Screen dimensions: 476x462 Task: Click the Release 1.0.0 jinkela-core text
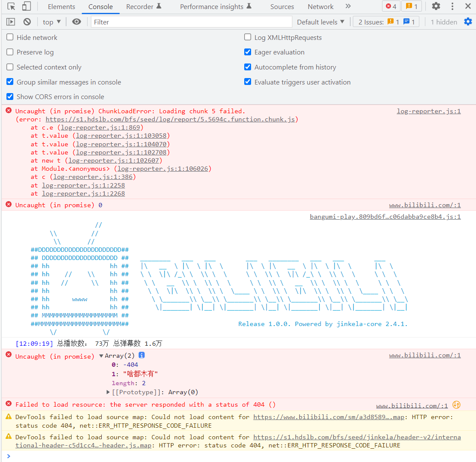323,324
